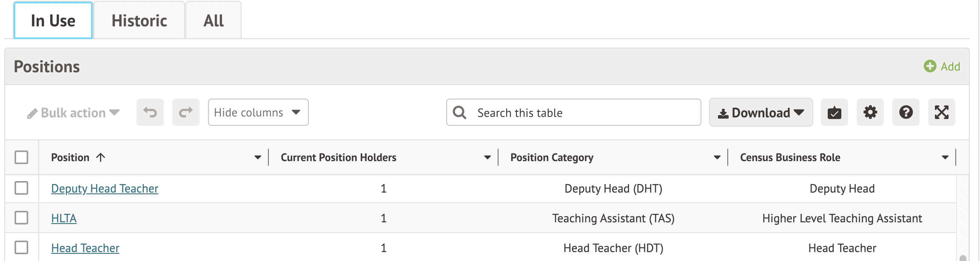This screenshot has width=980, height=261.
Task: Click the help question mark icon
Action: (x=906, y=113)
